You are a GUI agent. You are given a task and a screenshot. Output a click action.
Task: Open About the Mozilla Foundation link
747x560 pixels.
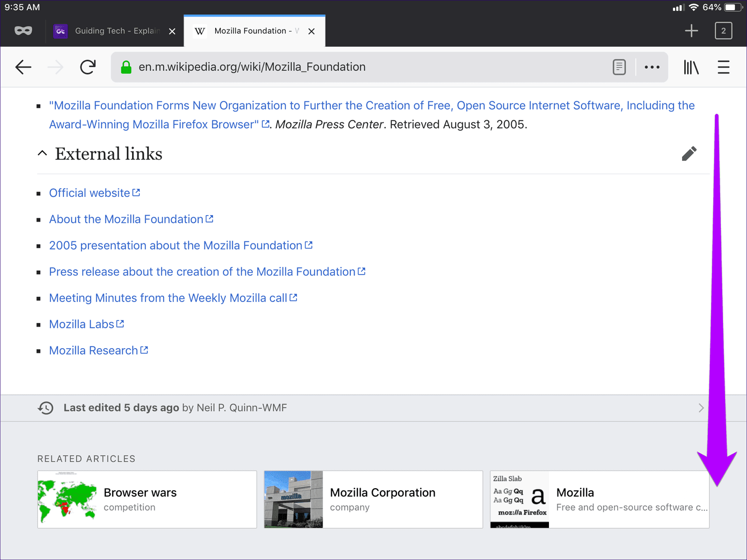click(131, 219)
